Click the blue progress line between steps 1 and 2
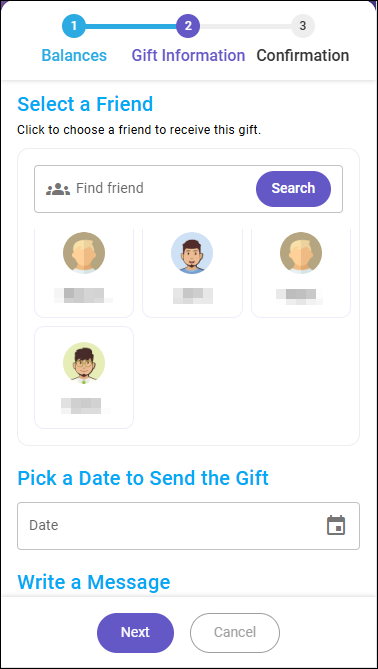The width and height of the screenshot is (378, 669). tap(131, 26)
